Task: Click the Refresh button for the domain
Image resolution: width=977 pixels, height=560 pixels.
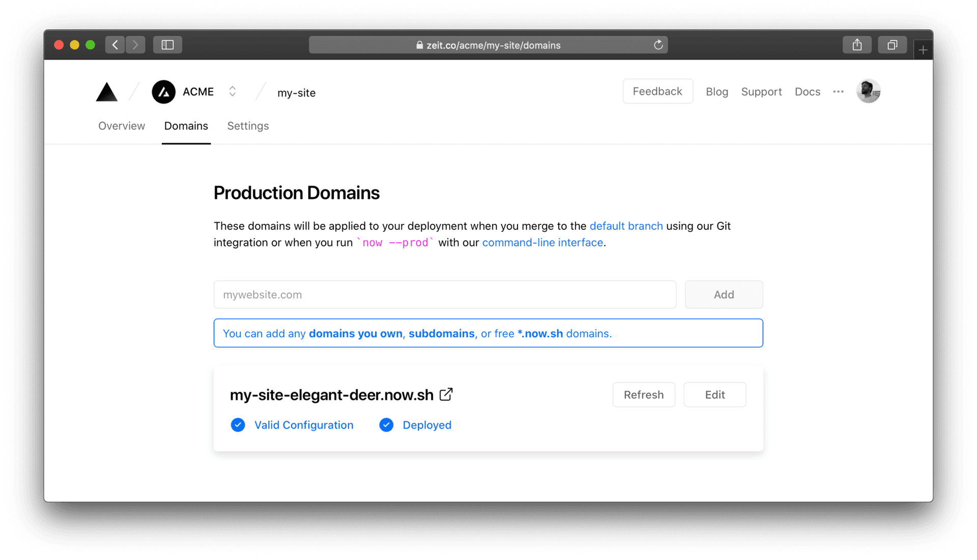Action: click(643, 394)
